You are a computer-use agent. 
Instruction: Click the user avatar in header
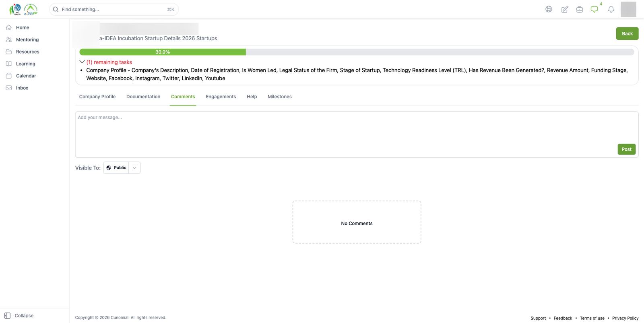coord(628,9)
